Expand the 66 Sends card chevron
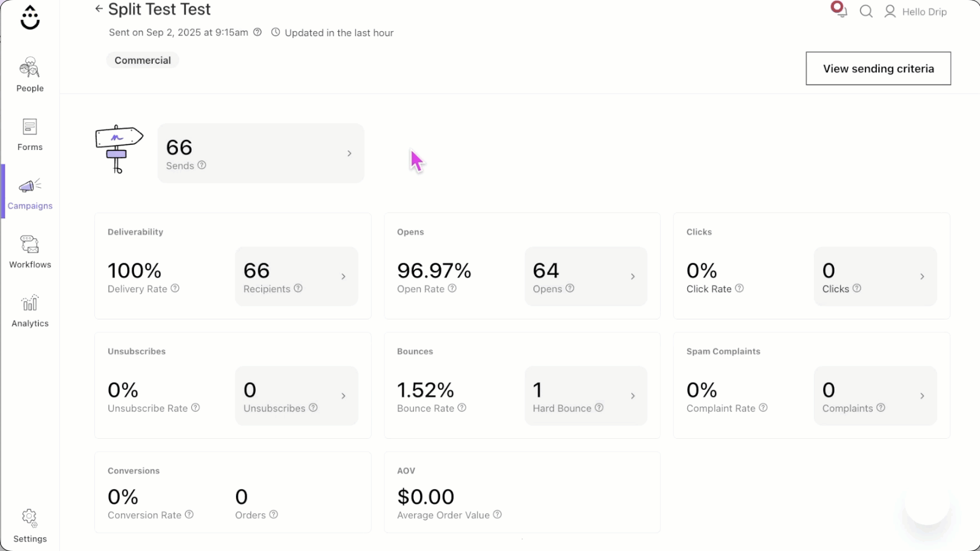980x551 pixels. (349, 153)
